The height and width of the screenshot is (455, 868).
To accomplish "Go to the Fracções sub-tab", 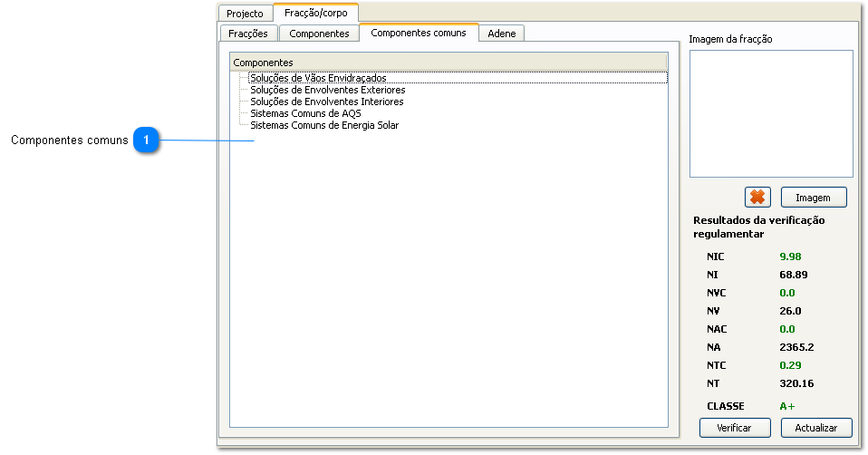I will 247,34.
